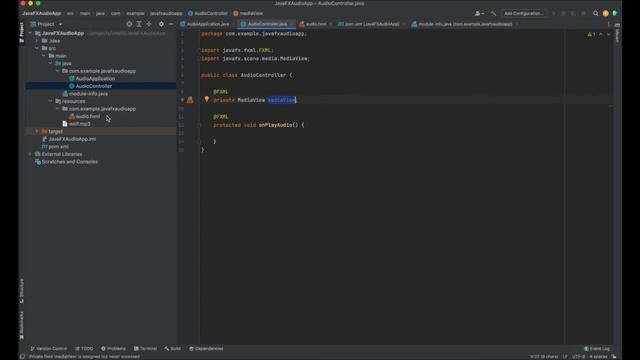Collapse the java folder

pyautogui.click(x=51, y=63)
